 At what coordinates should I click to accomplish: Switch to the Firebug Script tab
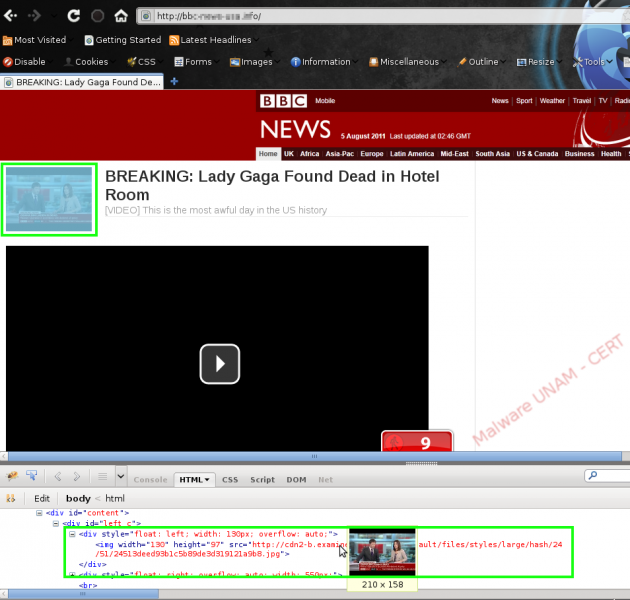262,479
